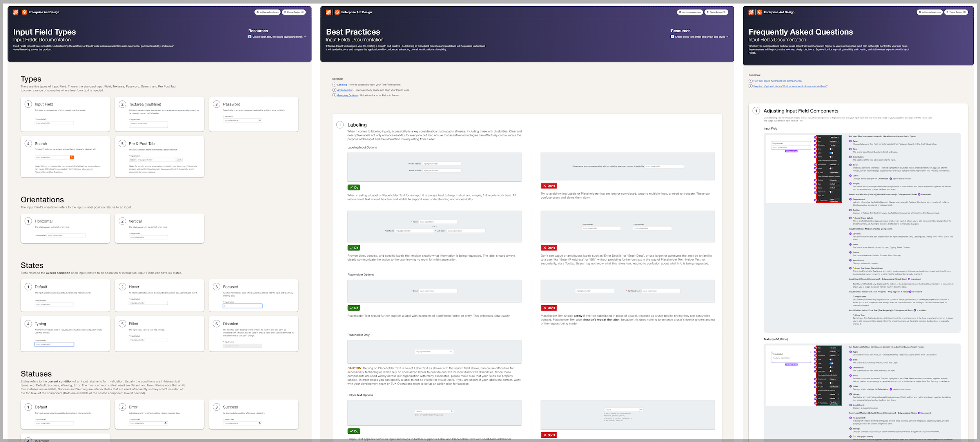980x442 pixels.
Task: Click numbered circle 2 on Error status card
Action: (x=122, y=407)
